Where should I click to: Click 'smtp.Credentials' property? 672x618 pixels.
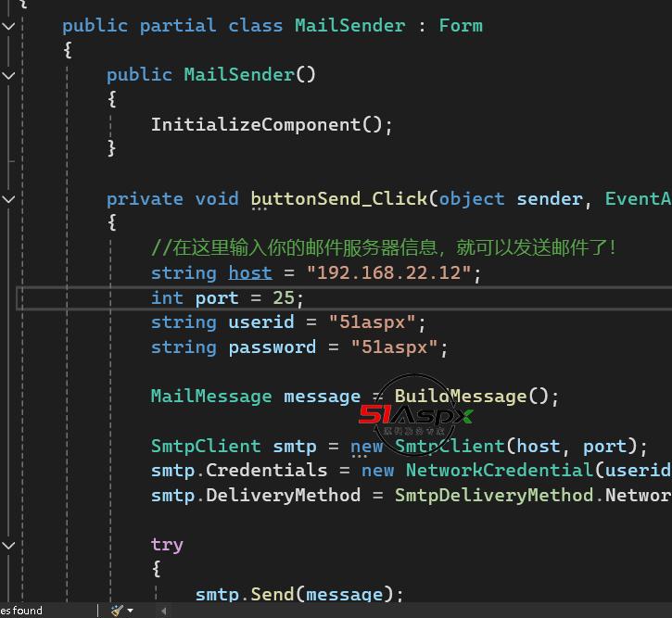tap(239, 471)
